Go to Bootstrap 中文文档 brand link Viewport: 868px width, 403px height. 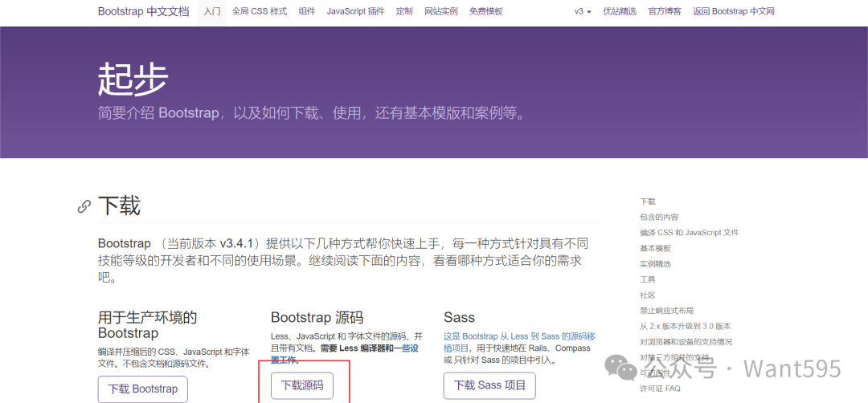(x=143, y=11)
